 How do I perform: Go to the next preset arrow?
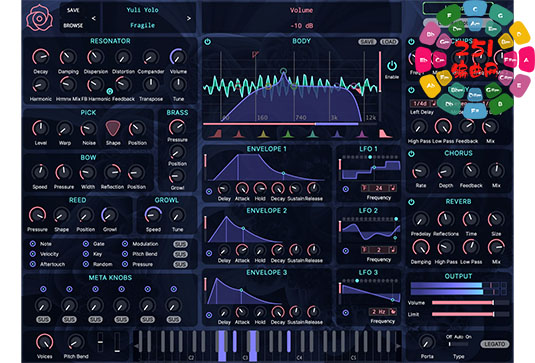coord(188,18)
